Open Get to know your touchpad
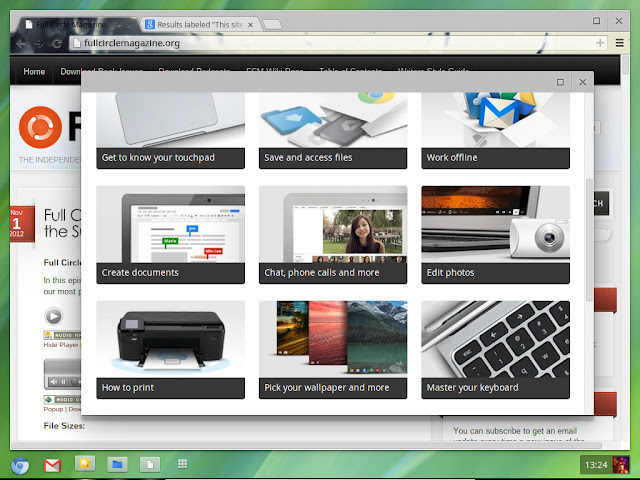Image resolution: width=640 pixels, height=480 pixels. (171, 131)
